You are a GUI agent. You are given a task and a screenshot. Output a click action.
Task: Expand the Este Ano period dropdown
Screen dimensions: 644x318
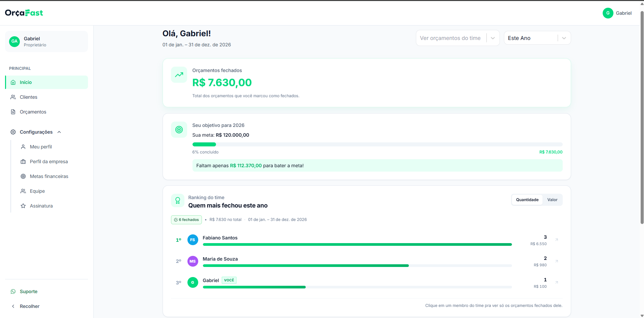click(537, 38)
